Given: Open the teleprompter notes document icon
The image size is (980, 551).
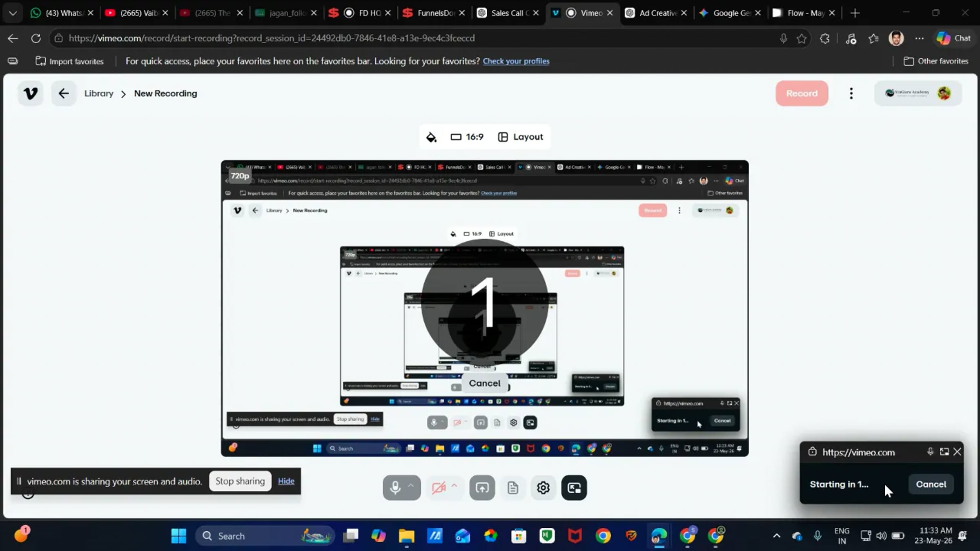Looking at the screenshot, I should pos(513,488).
